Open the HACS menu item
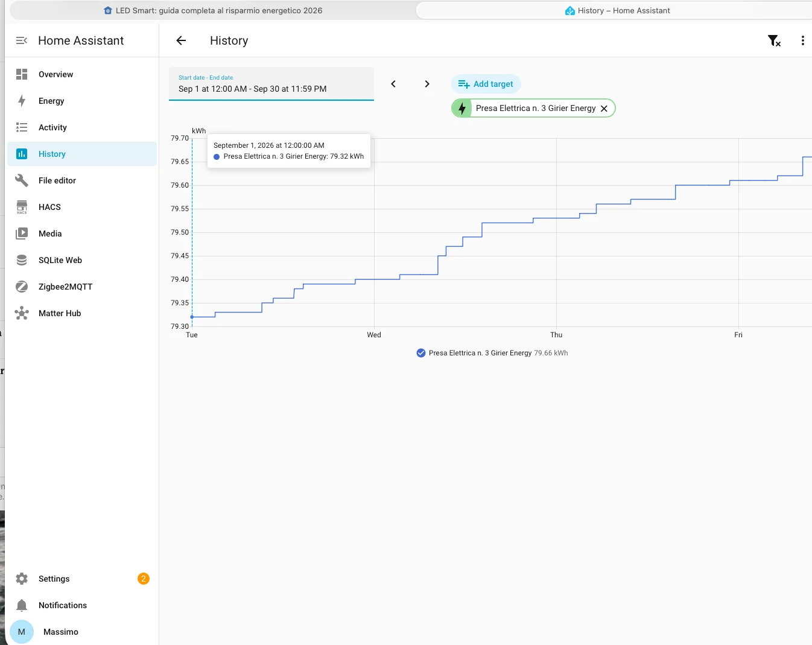 (82, 207)
